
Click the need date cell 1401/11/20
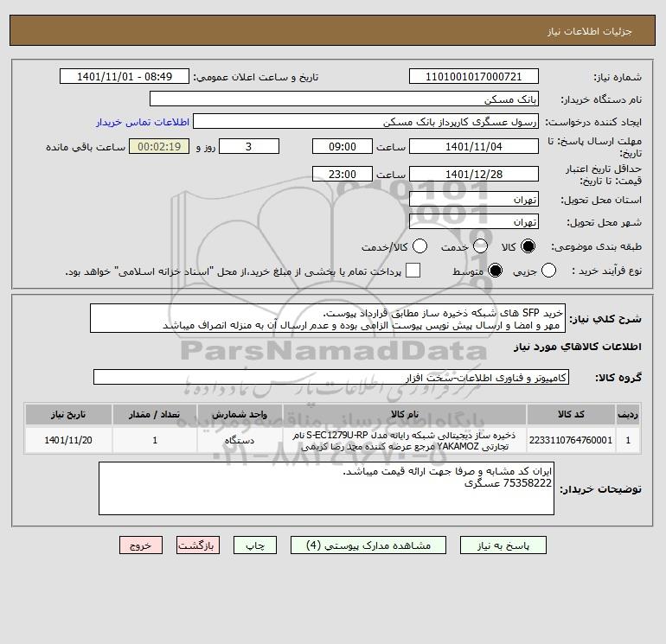pyautogui.click(x=68, y=440)
